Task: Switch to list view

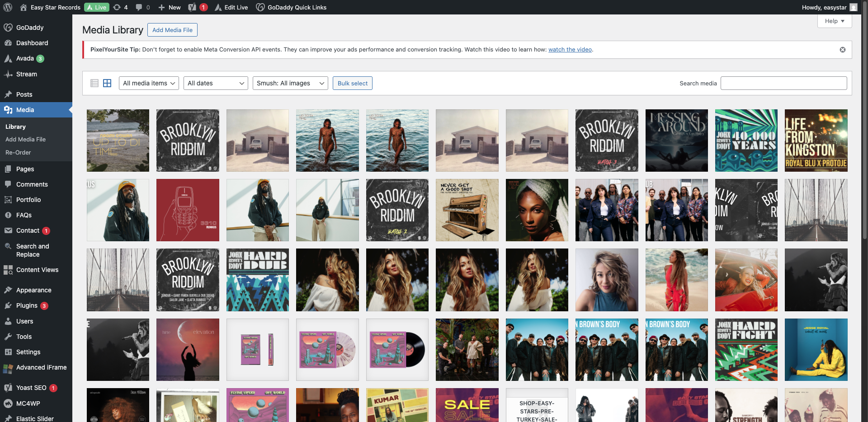Action: 94,83
